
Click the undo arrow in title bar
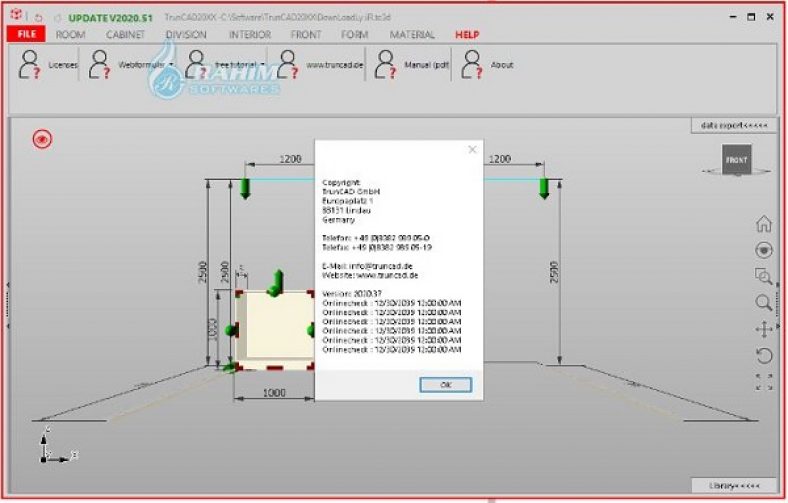click(39, 18)
